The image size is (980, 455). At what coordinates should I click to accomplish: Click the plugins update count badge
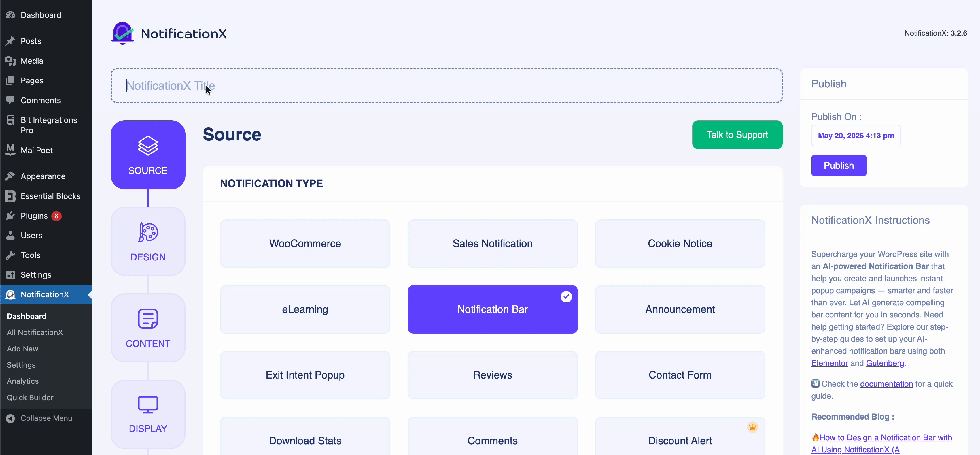(x=56, y=216)
